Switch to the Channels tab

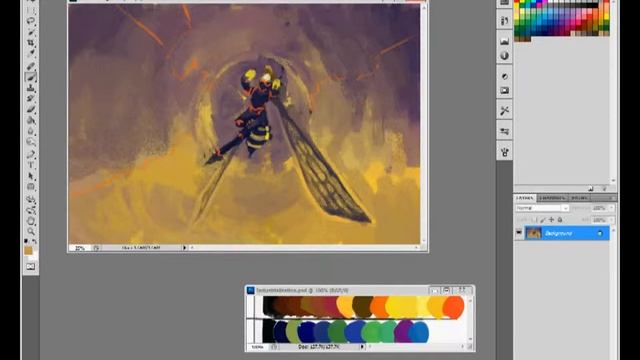[552, 198]
